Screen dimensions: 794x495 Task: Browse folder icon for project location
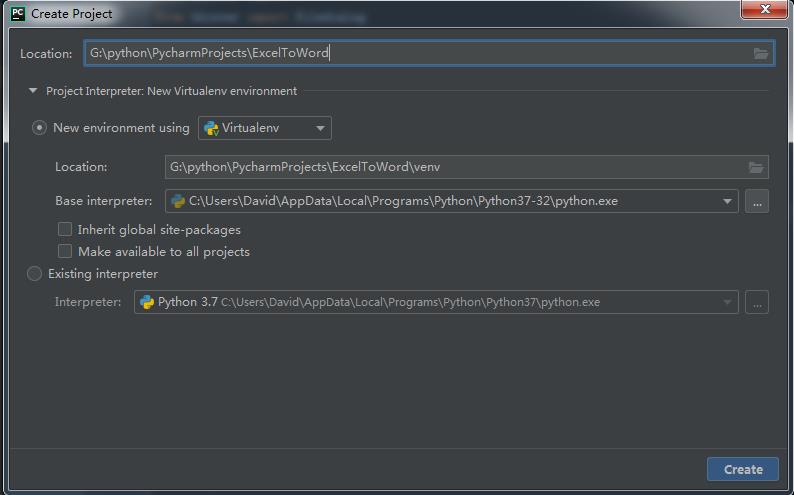[761, 54]
